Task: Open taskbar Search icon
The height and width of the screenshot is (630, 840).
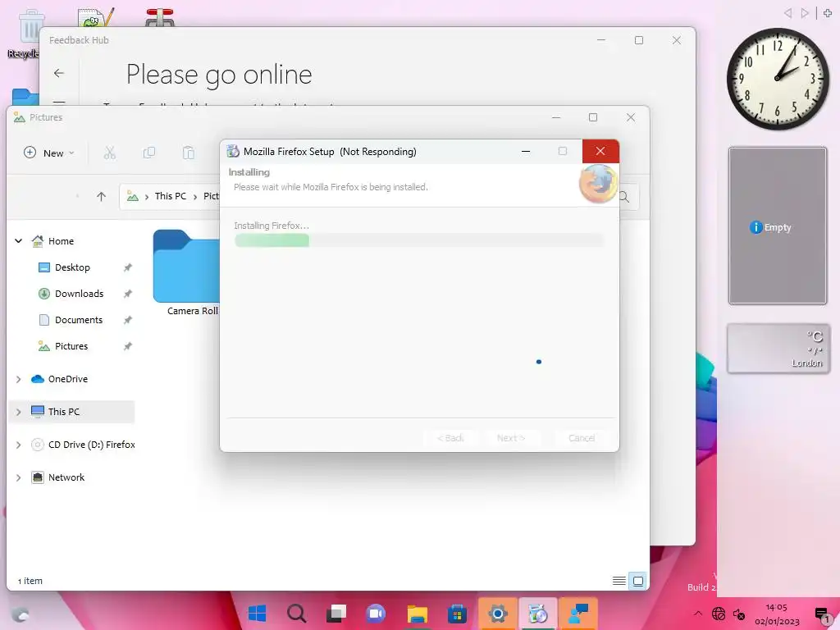Action: pyautogui.click(x=297, y=614)
